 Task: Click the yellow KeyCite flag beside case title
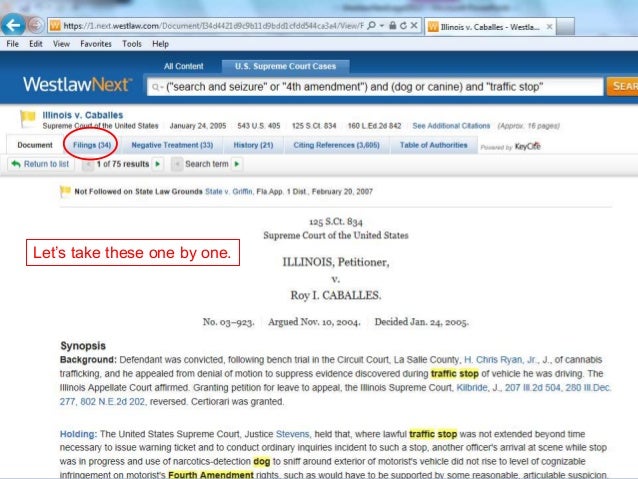[x=28, y=119]
